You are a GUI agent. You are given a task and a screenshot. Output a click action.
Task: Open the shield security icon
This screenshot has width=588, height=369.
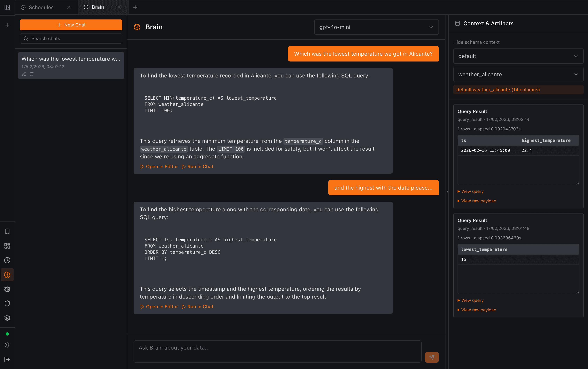7,303
